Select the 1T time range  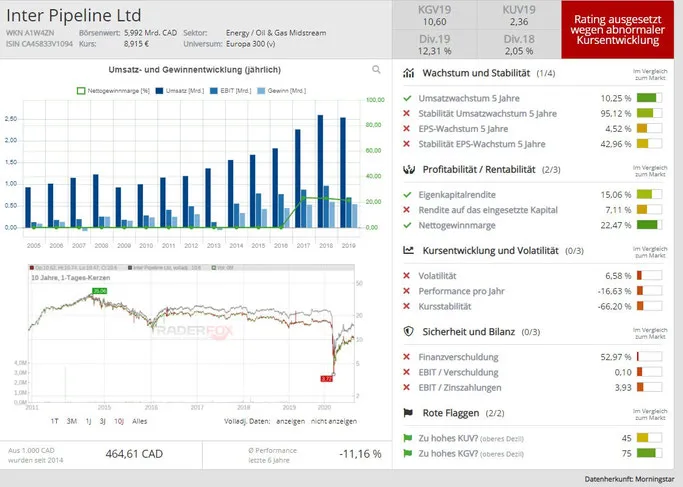click(x=54, y=421)
